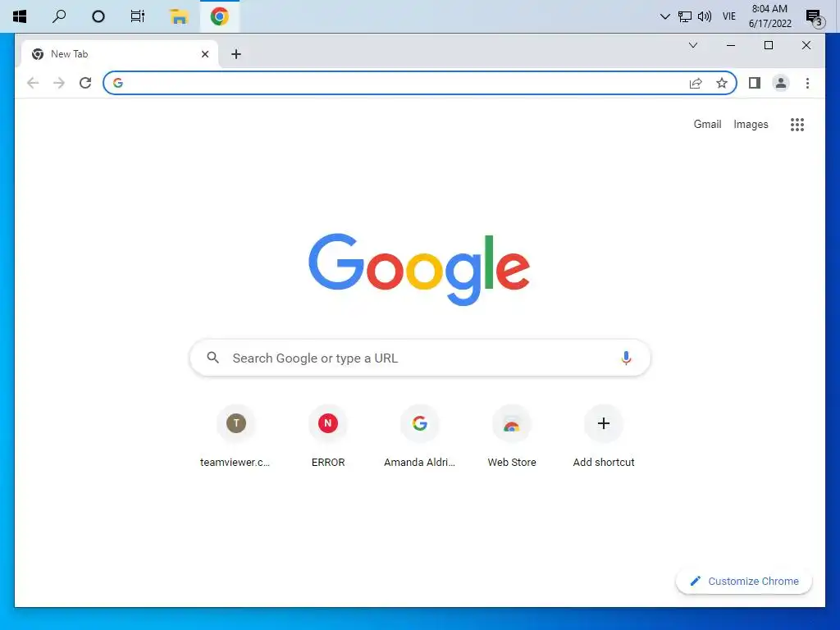
Task: Open Cortana circle icon in taskbar
Action: click(98, 16)
